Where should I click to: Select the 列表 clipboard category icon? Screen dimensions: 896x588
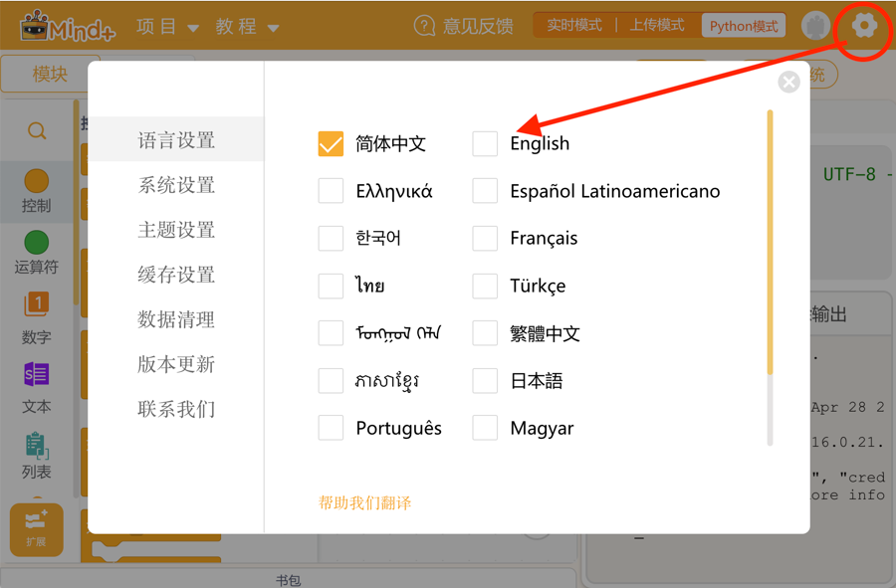(x=37, y=445)
